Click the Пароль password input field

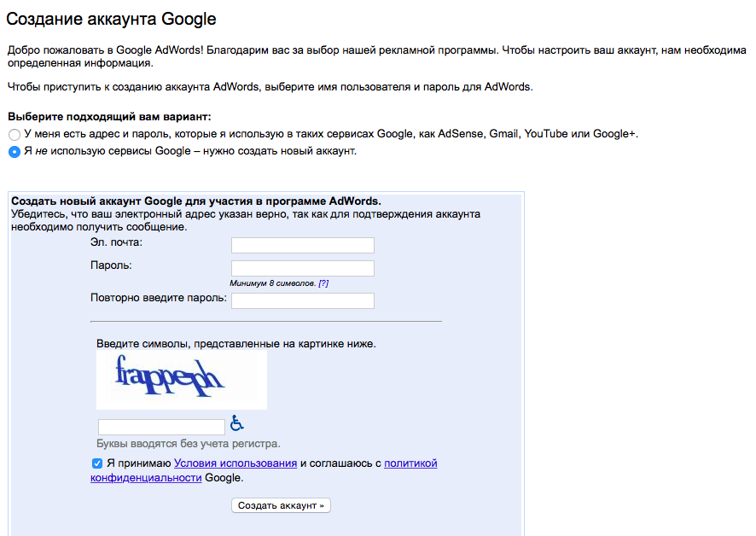click(x=303, y=268)
